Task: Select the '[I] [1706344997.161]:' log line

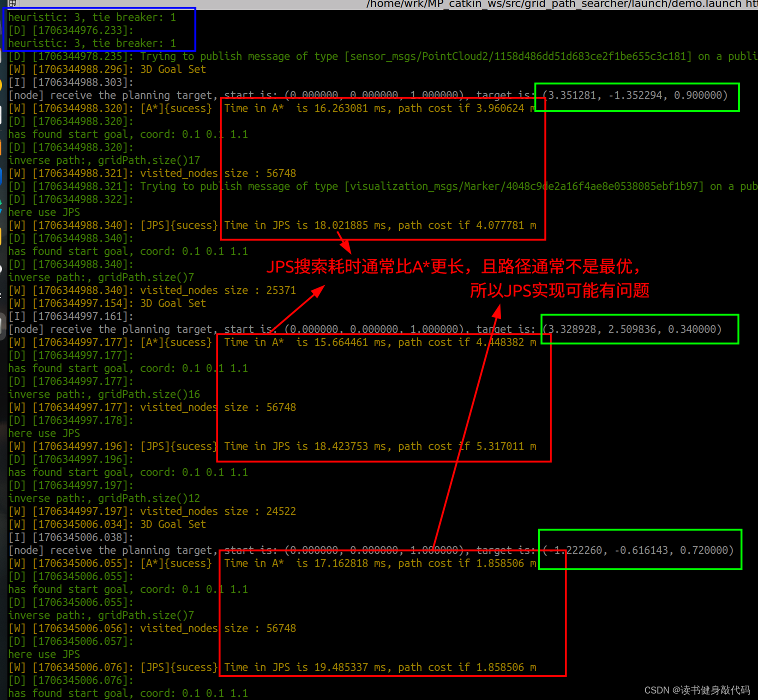Action: [x=71, y=316]
